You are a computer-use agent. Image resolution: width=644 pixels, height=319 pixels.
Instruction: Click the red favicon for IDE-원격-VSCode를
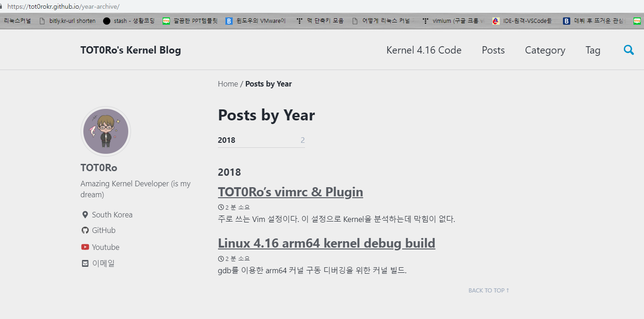pyautogui.click(x=496, y=21)
